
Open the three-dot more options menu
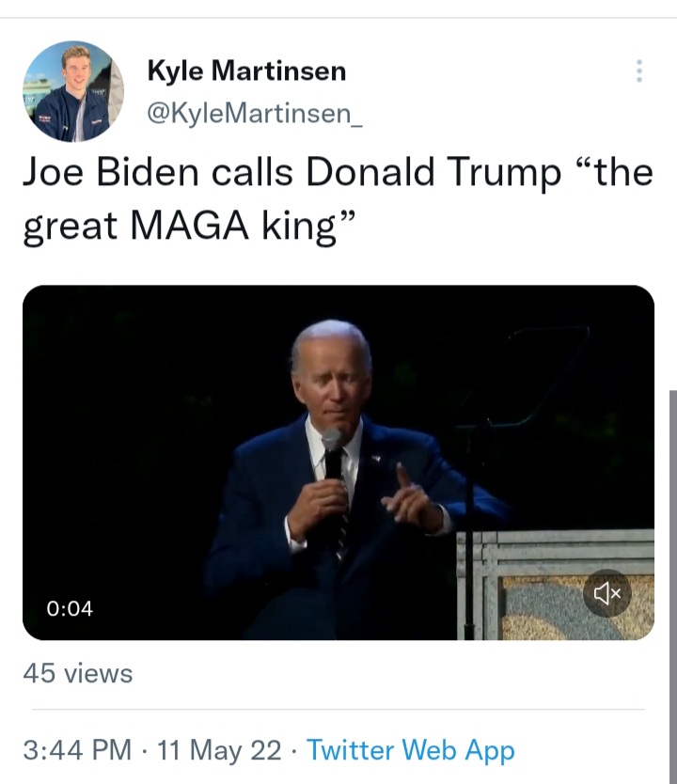tap(639, 71)
